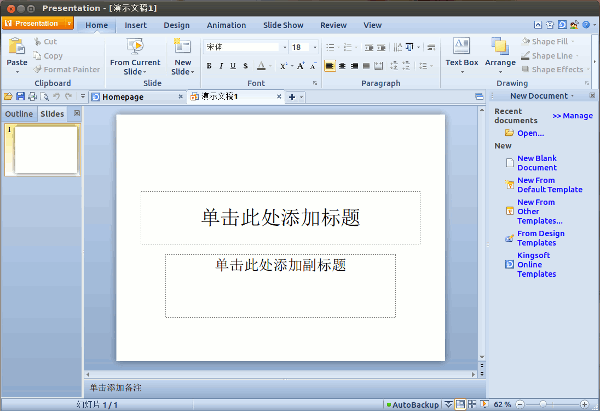Open the New Document pane dropdown

pos(572,96)
